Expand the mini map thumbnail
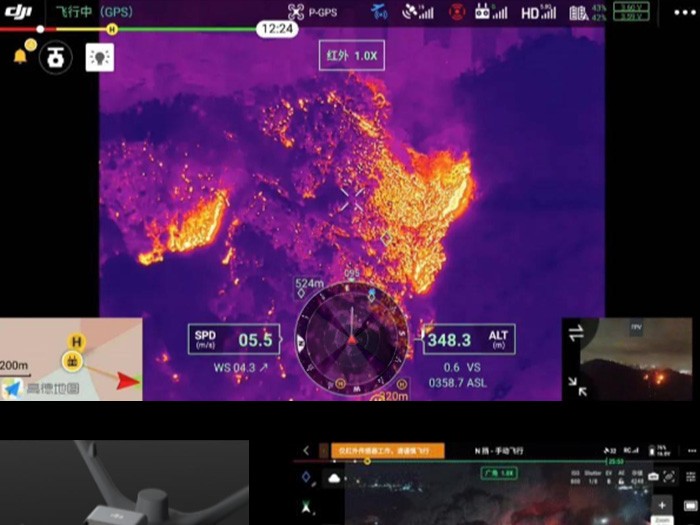This screenshot has width=700, height=525. click(x=71, y=359)
